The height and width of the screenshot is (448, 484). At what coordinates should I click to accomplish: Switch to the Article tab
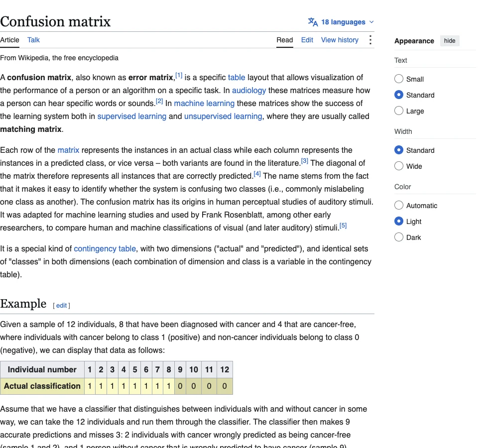[x=9, y=40]
